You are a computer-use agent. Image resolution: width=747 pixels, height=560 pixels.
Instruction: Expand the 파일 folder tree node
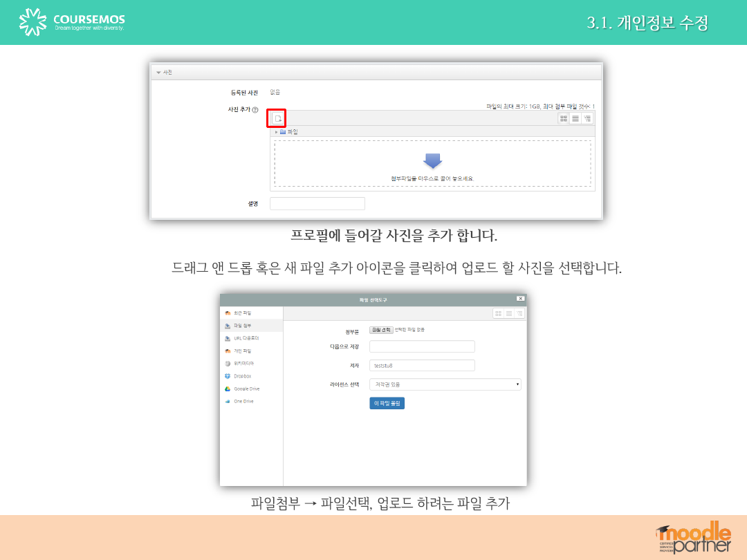pos(277,131)
